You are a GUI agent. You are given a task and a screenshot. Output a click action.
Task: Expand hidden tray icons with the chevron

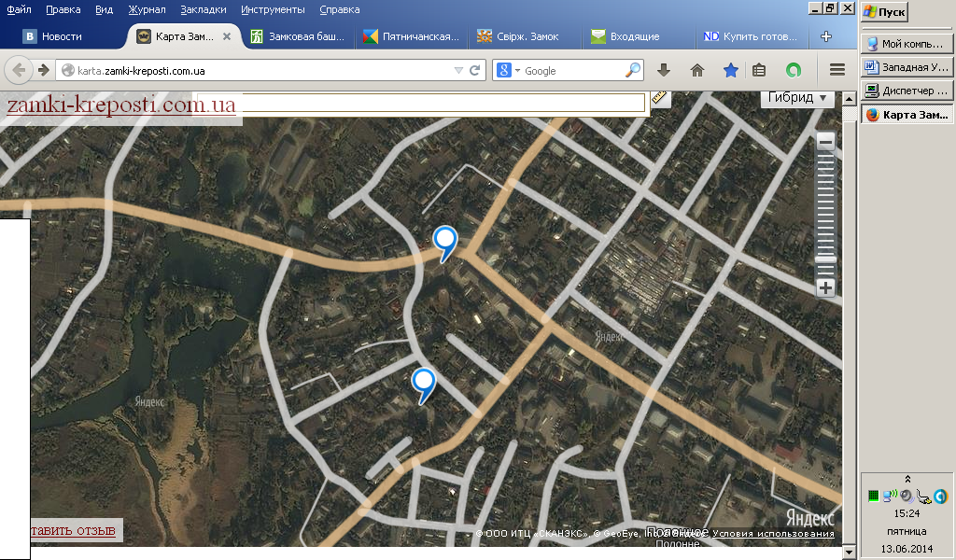click(x=907, y=479)
